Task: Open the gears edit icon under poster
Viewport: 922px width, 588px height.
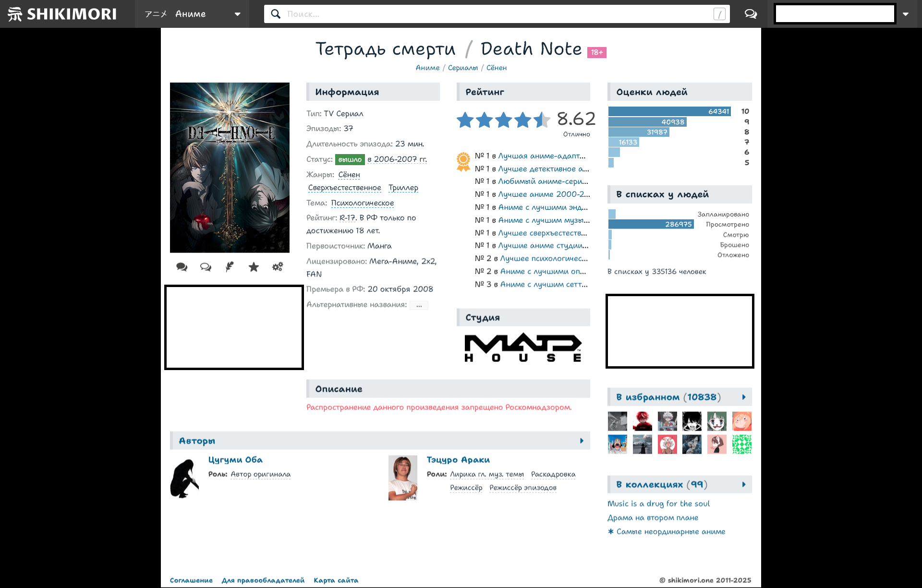Action: [x=278, y=267]
